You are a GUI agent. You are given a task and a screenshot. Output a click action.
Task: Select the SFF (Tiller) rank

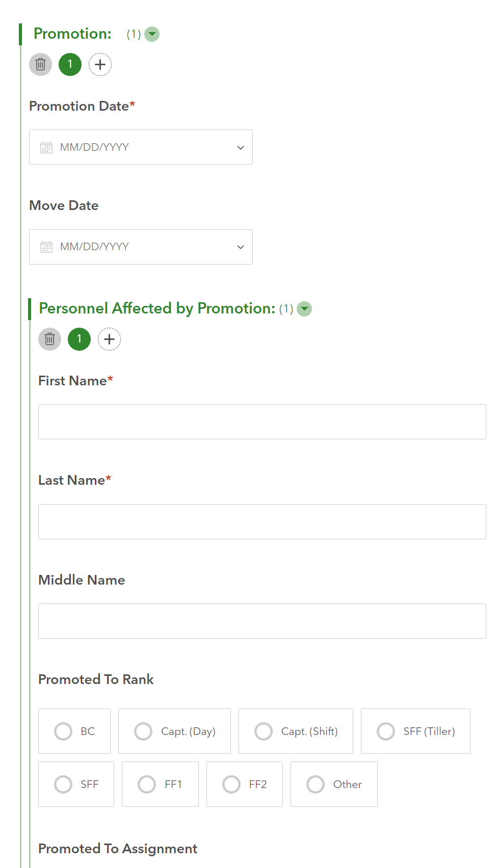point(386,731)
